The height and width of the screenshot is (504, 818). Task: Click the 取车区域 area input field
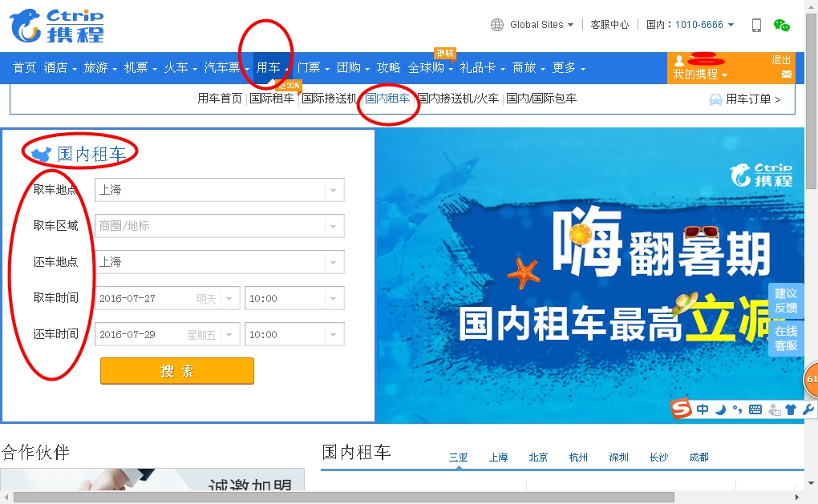tap(210, 226)
